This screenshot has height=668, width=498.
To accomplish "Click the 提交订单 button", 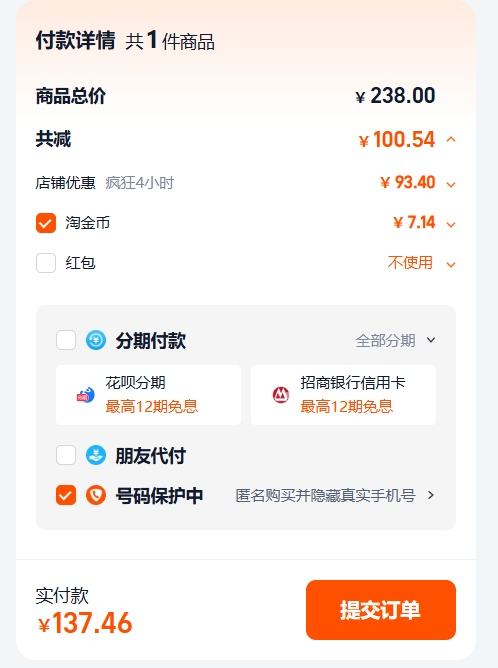I will pos(381,610).
